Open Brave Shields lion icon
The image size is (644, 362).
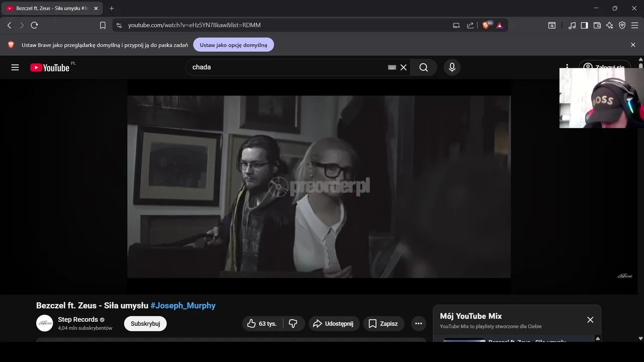487,25
